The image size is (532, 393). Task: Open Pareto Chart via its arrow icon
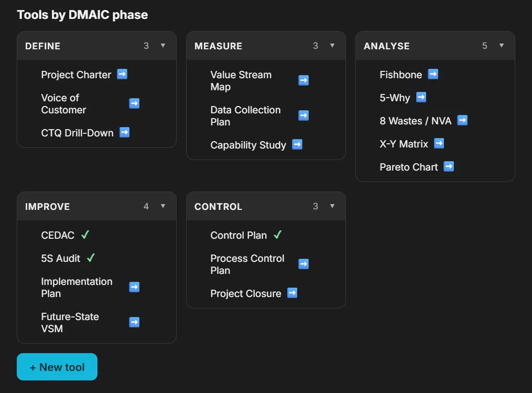point(449,166)
